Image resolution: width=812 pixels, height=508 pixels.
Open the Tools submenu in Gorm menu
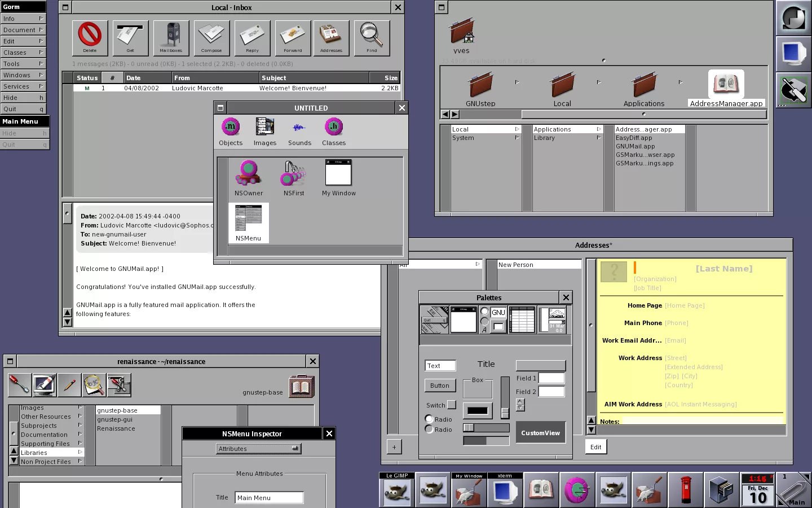point(23,64)
